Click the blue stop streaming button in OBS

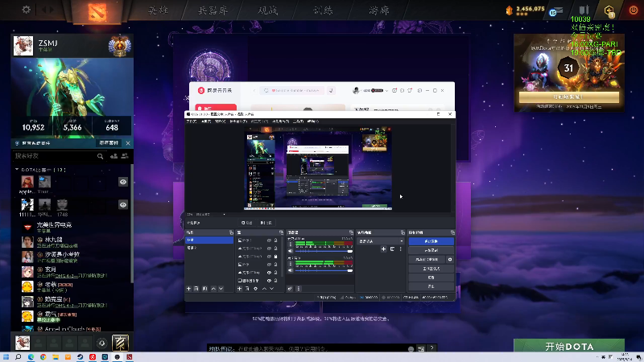pos(431,241)
